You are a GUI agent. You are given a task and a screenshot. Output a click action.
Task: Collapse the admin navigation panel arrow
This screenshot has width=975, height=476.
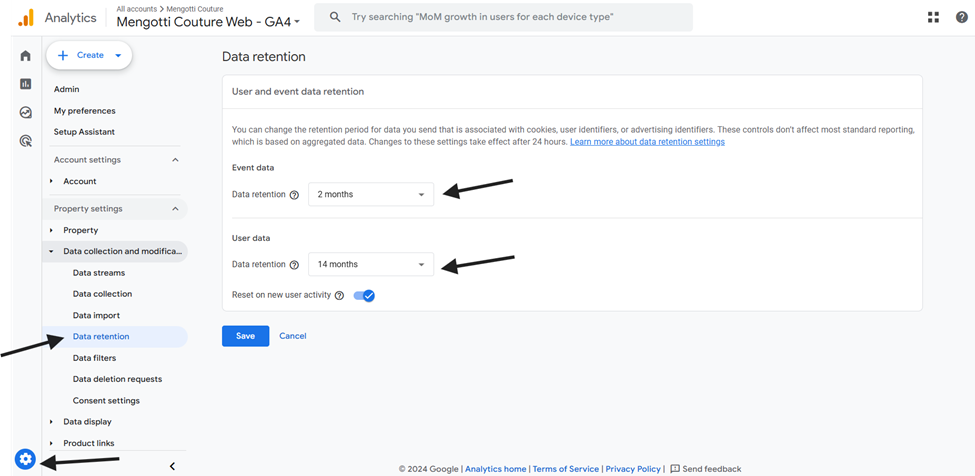pos(173,466)
